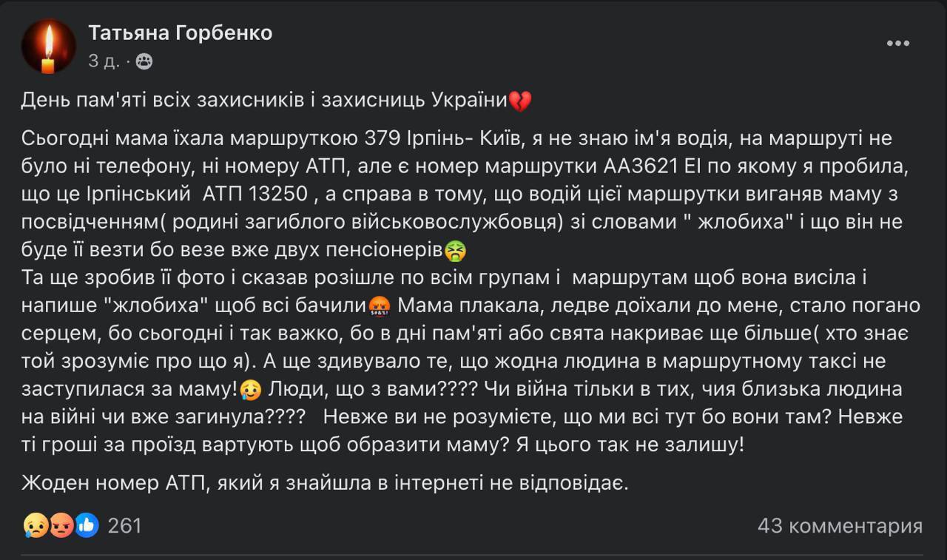Screen dimensions: 947x560
Task: Click the "День пам'яті всіх захисників" headline
Action: tap(264, 101)
